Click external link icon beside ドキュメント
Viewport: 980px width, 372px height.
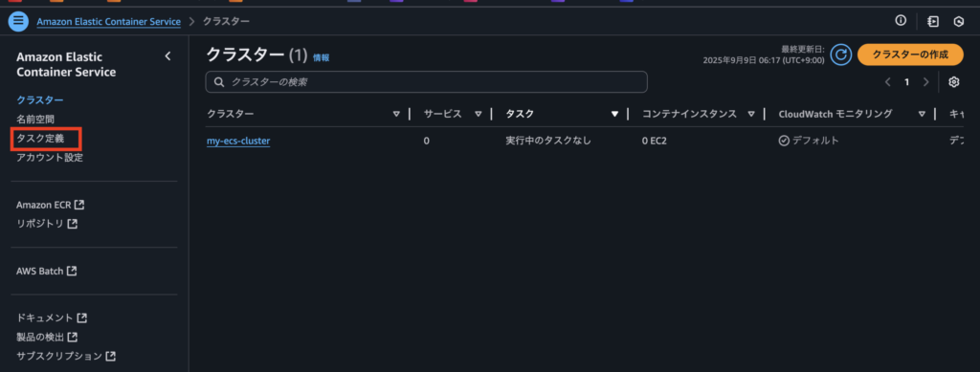tap(82, 317)
